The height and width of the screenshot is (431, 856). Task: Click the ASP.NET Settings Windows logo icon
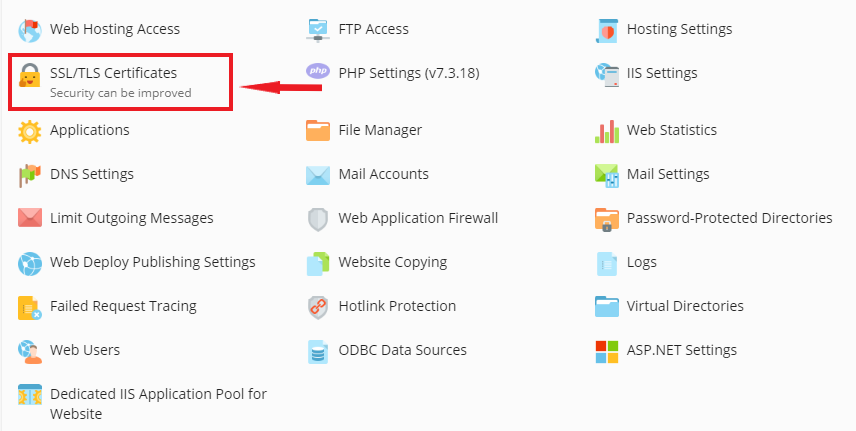607,351
